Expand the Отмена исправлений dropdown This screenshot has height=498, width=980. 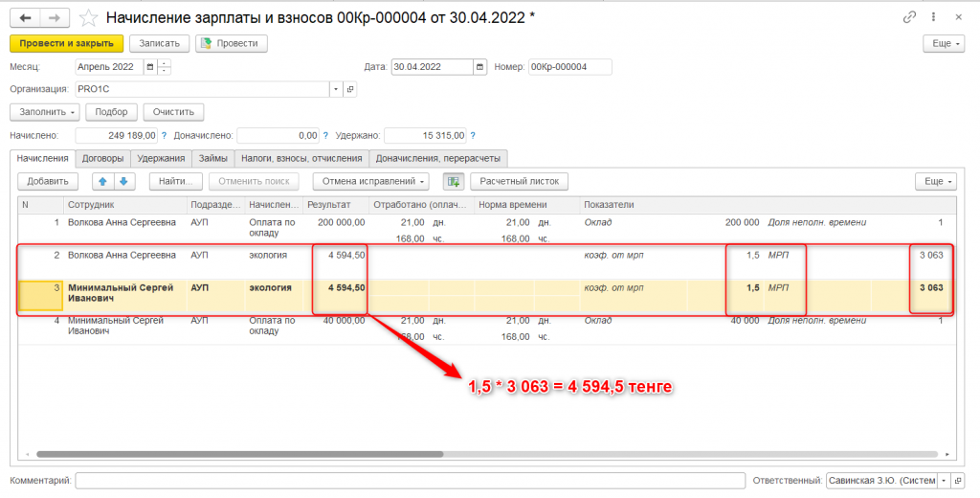point(370,181)
